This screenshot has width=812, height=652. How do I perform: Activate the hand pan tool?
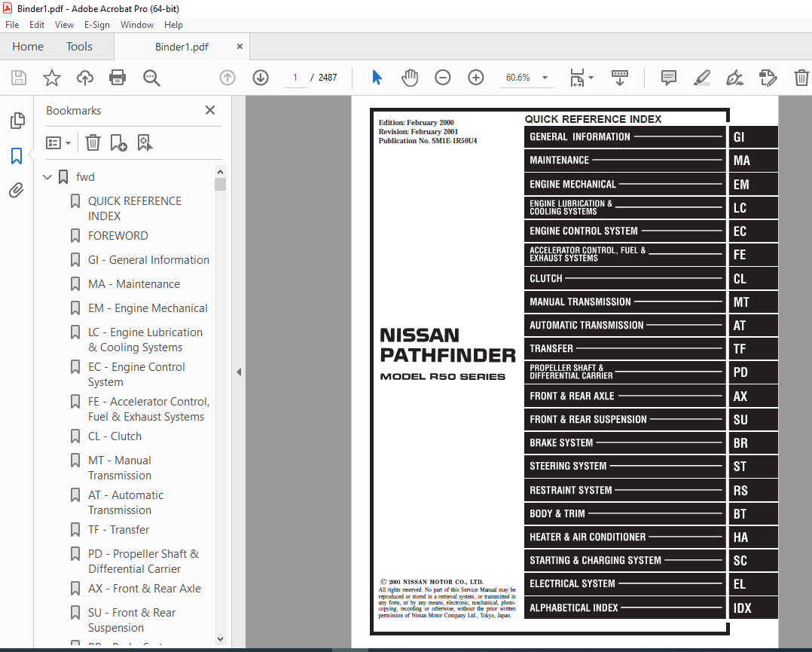[x=410, y=78]
